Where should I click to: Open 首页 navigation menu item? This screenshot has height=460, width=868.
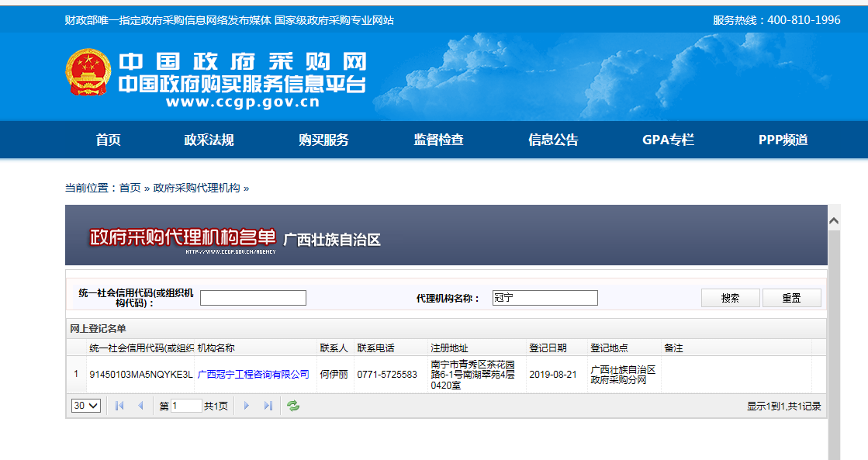[x=108, y=140]
